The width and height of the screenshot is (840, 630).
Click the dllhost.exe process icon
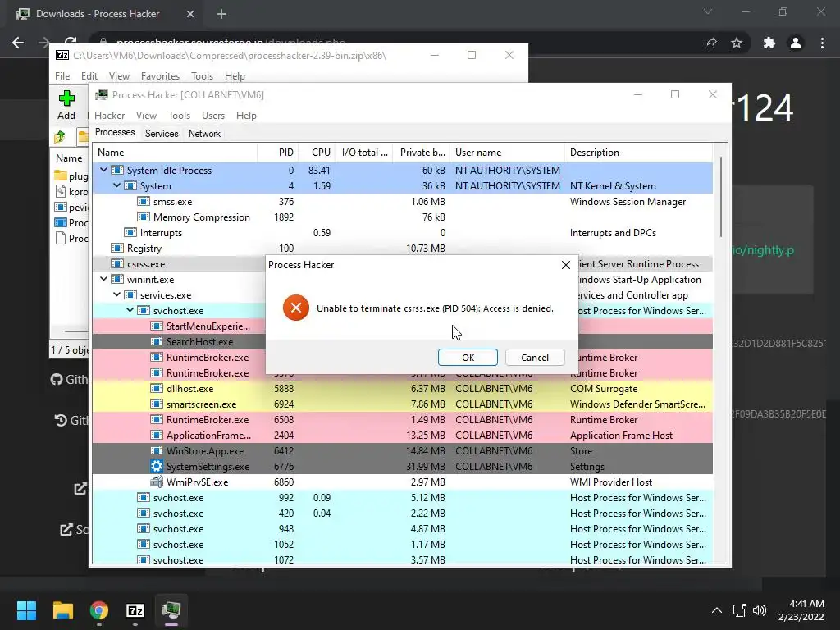tap(157, 388)
